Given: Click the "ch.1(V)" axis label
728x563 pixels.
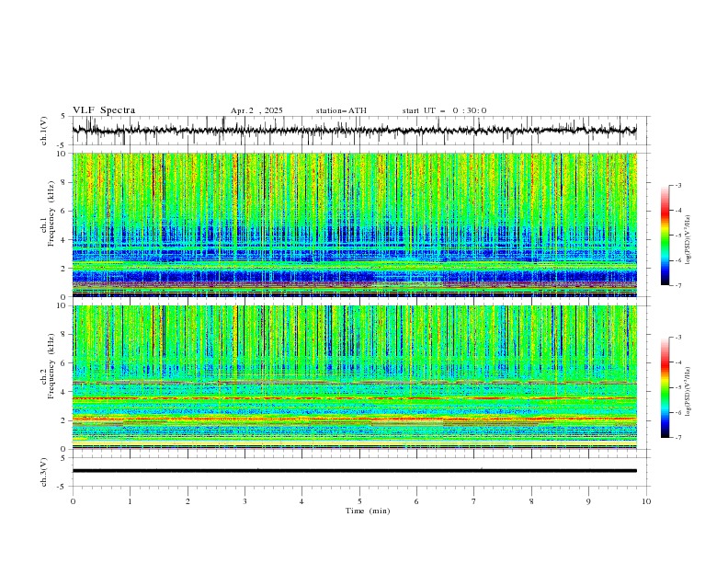Looking at the screenshot, I should [x=44, y=131].
